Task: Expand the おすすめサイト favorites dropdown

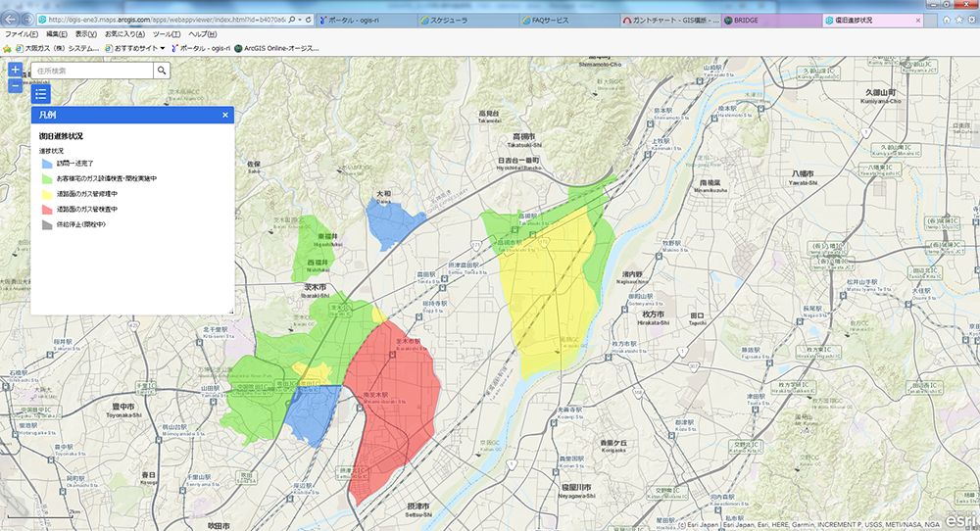Action: (x=135, y=47)
